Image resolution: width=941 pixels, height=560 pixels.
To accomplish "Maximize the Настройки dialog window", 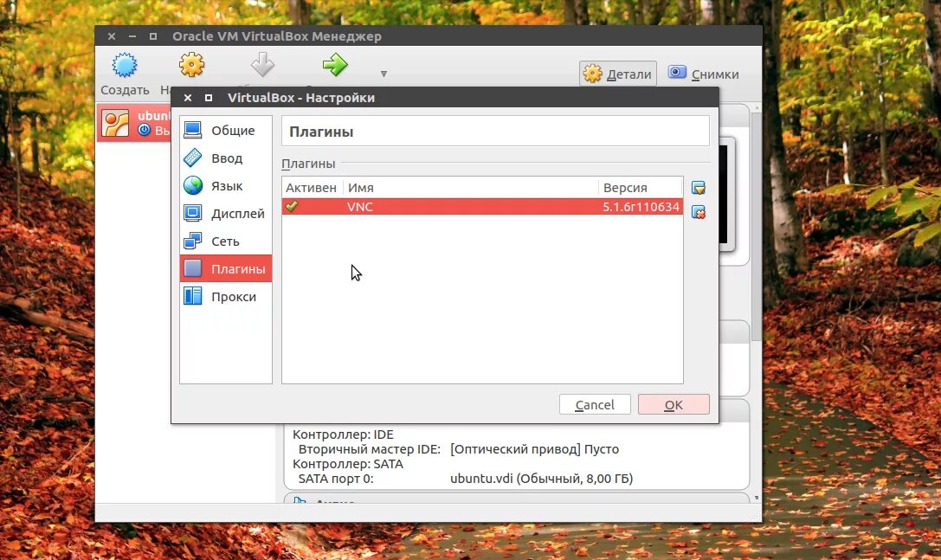I will tap(209, 98).
